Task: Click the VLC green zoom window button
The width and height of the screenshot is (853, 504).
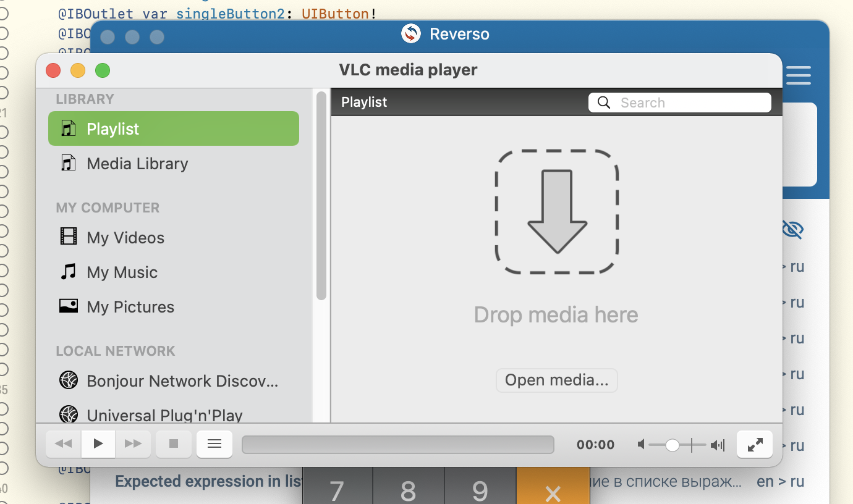Action: (103, 70)
